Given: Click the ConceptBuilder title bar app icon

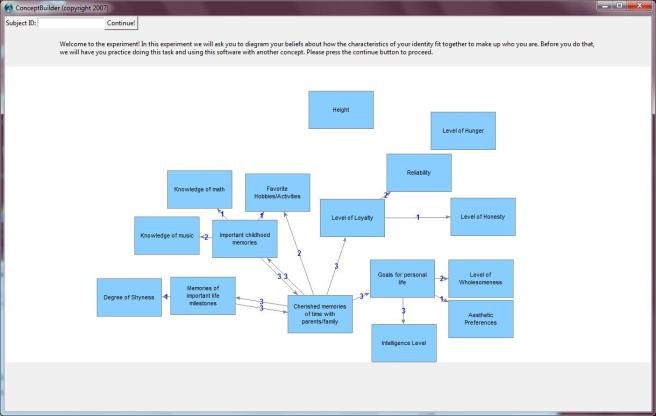Looking at the screenshot, I should click(x=8, y=6).
